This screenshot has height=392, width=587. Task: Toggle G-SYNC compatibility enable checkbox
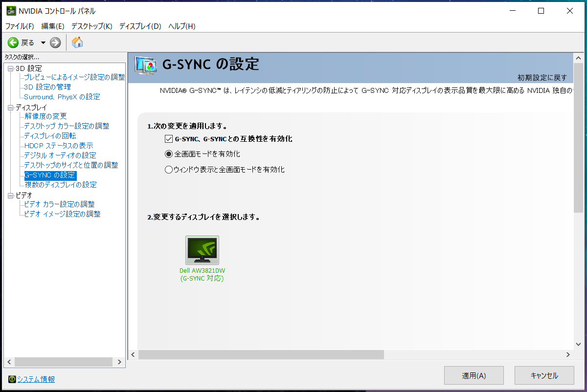(x=169, y=139)
